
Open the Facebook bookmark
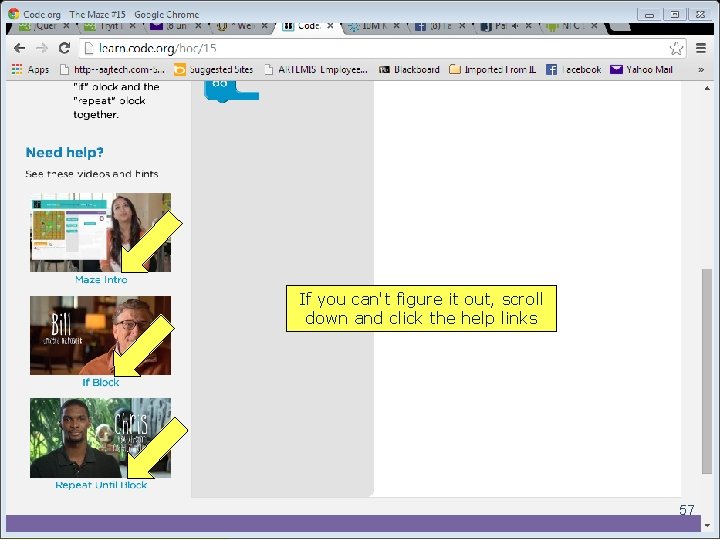tap(574, 69)
